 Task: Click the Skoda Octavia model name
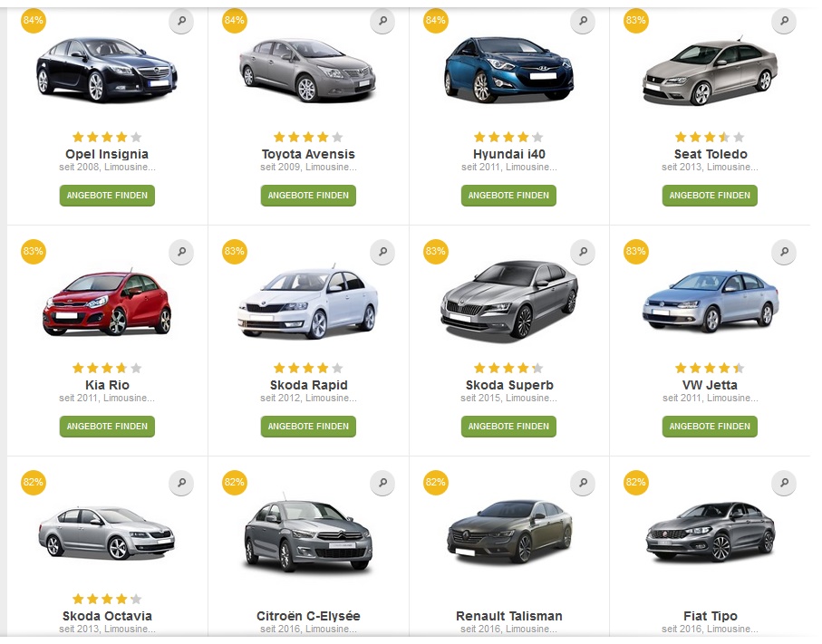point(107,616)
